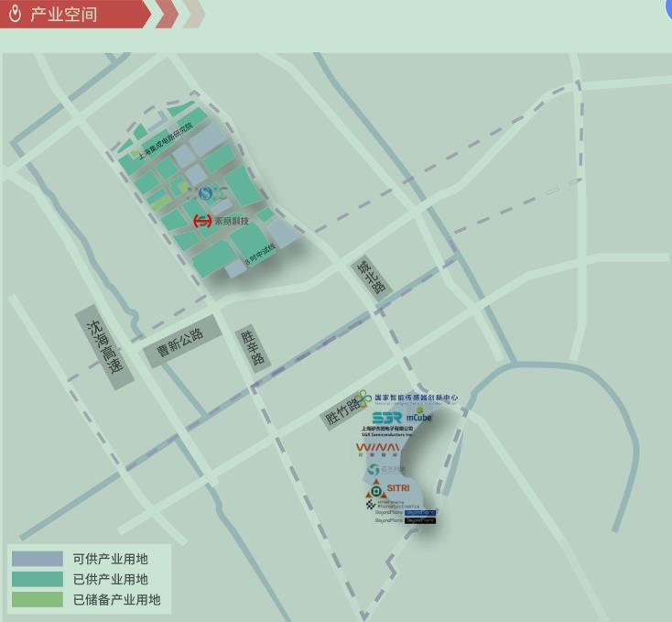Open the 产业空间 header tab
The width and height of the screenshot is (672, 622).
pos(64,14)
